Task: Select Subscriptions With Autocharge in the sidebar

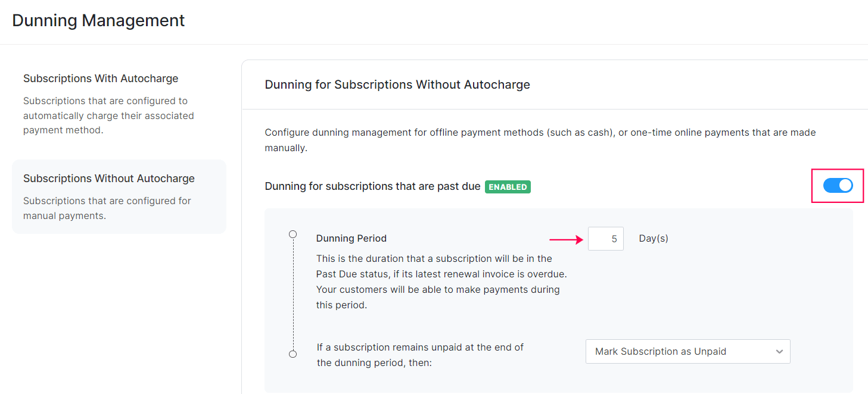Action: click(x=101, y=78)
